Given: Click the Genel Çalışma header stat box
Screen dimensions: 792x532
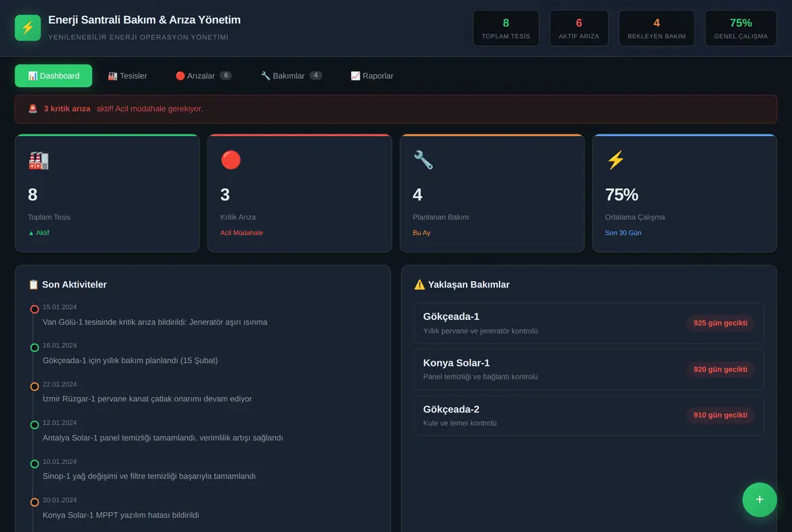Looking at the screenshot, I should tap(741, 28).
